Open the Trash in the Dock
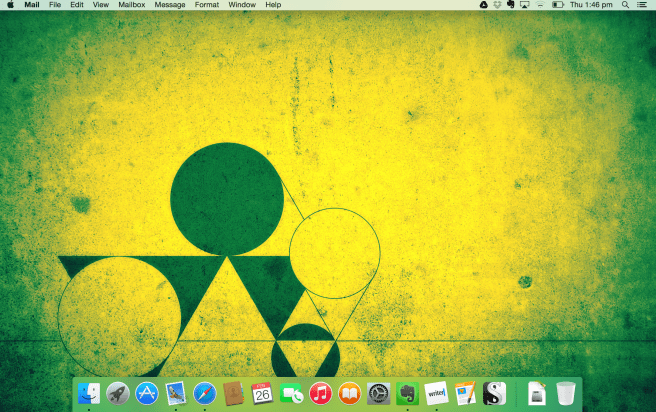The image size is (656, 412). pos(566,394)
